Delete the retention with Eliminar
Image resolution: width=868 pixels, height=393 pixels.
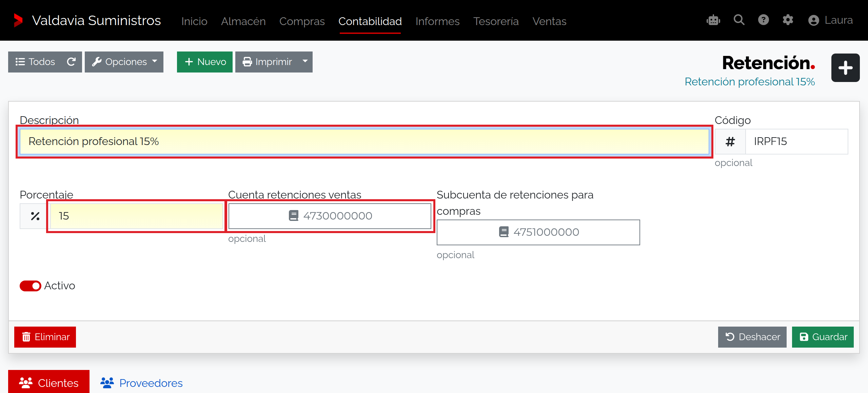(x=45, y=337)
